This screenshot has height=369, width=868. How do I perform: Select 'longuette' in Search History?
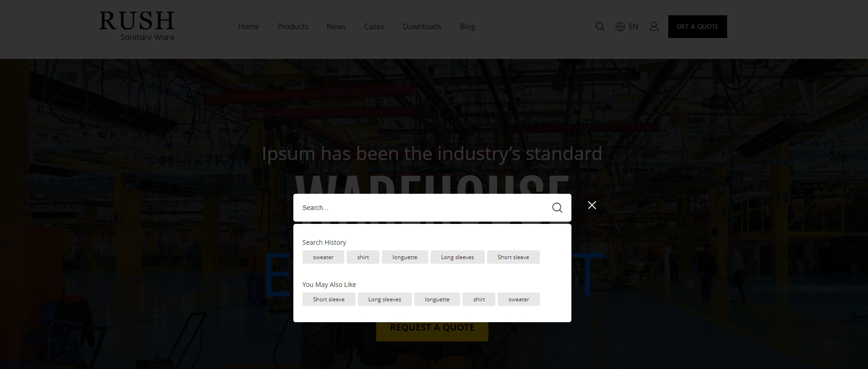coord(405,257)
